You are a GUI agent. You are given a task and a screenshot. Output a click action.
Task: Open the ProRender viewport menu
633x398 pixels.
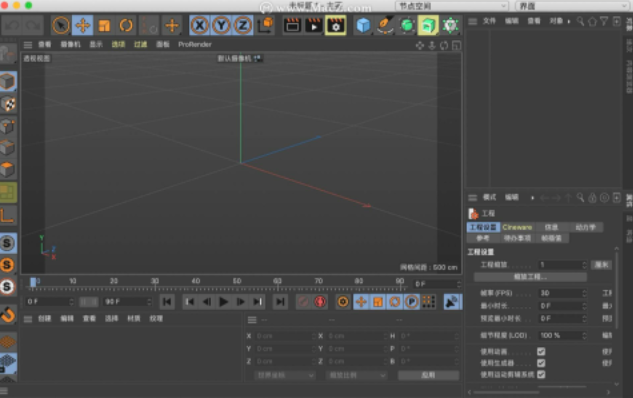[195, 44]
